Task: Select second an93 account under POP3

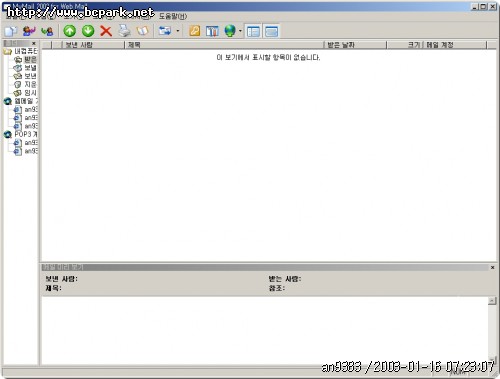Action: pyautogui.click(x=31, y=151)
